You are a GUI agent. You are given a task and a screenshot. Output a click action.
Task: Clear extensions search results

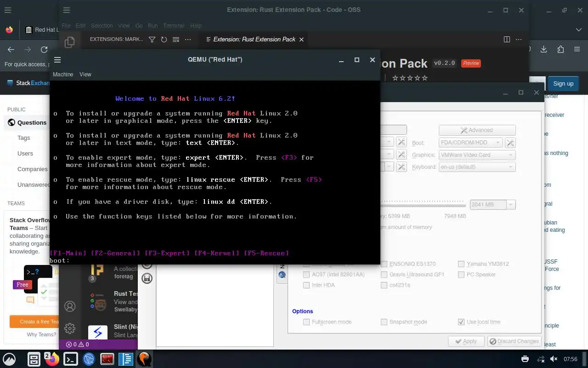click(175, 40)
